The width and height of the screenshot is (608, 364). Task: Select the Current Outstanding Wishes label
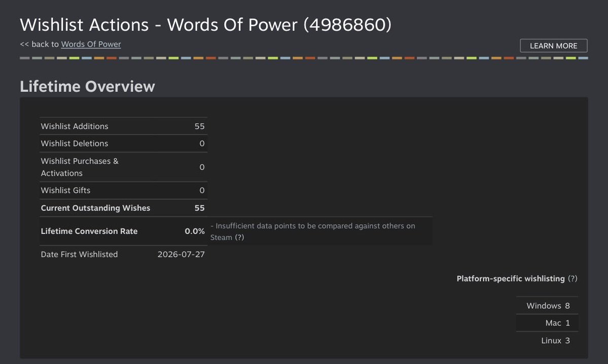[95, 208]
